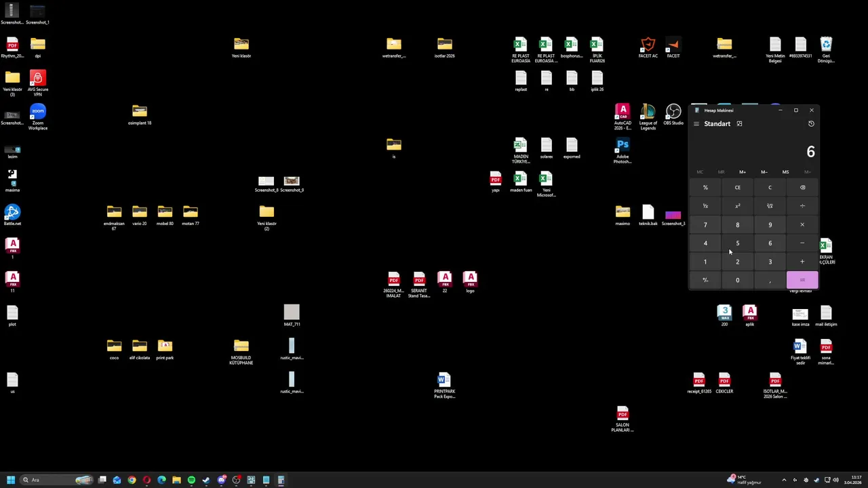Click the square root button
This screenshot has width=868, height=488.
pos(770,206)
